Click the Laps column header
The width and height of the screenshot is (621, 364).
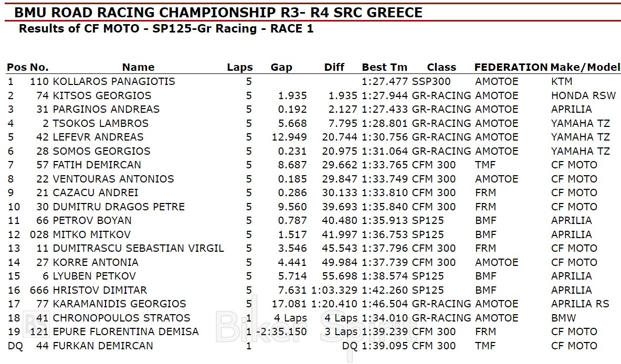[x=239, y=67]
